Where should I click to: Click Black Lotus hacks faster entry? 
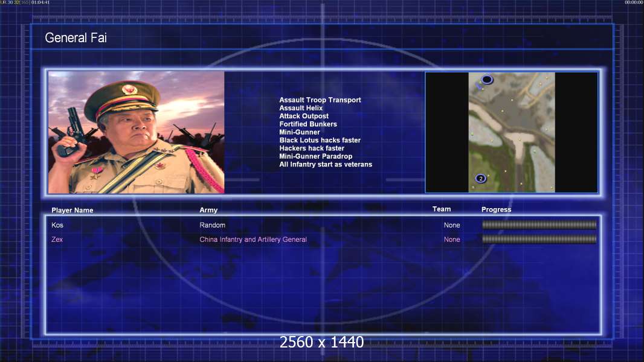(x=320, y=140)
